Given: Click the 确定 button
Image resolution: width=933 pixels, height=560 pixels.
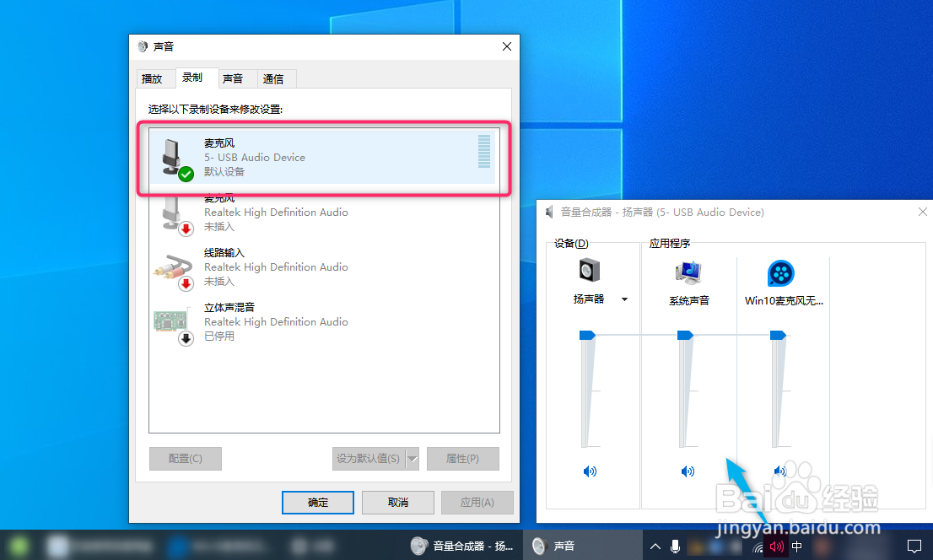Looking at the screenshot, I should pos(317,502).
